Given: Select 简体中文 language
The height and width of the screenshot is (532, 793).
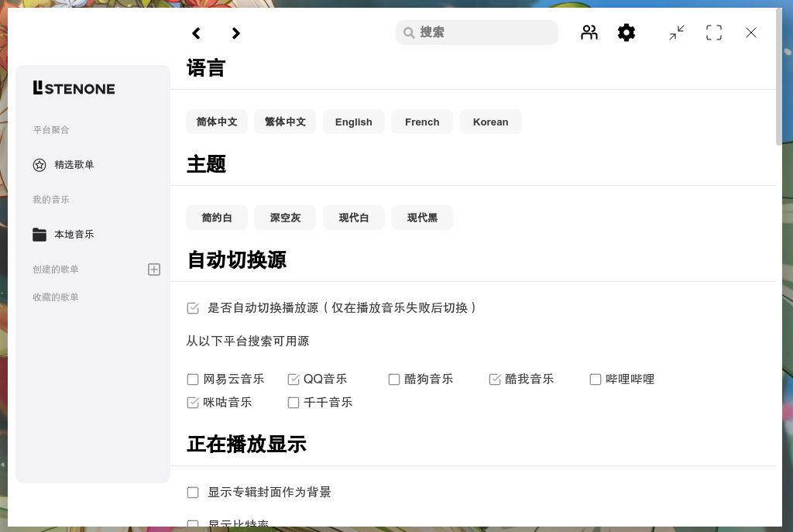Looking at the screenshot, I should coord(217,122).
